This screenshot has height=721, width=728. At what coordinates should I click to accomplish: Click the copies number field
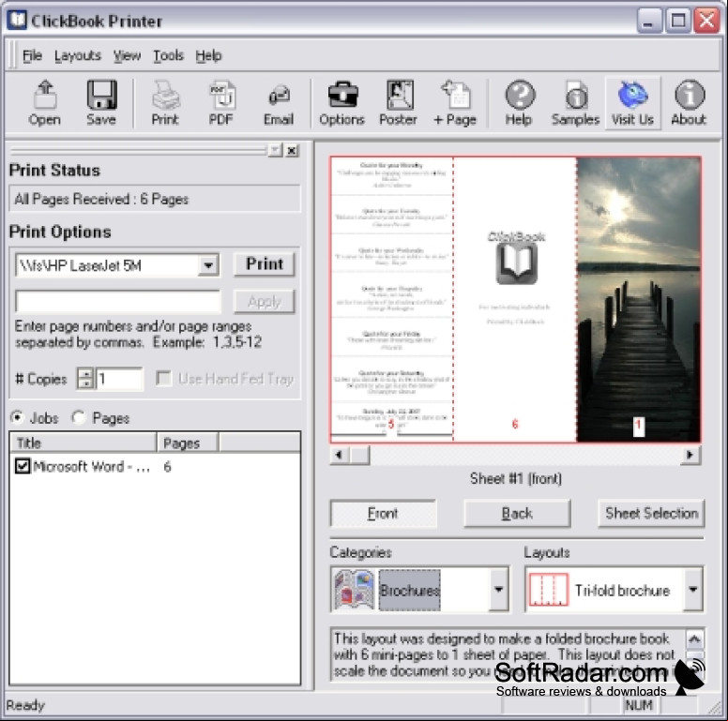pyautogui.click(x=119, y=379)
